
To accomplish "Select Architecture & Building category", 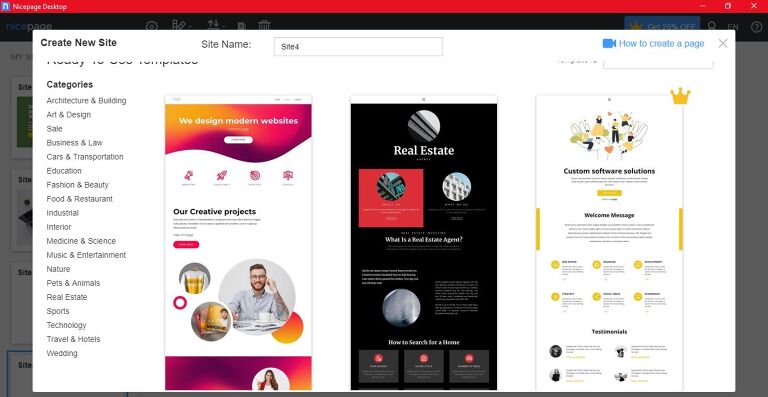I will [x=86, y=100].
